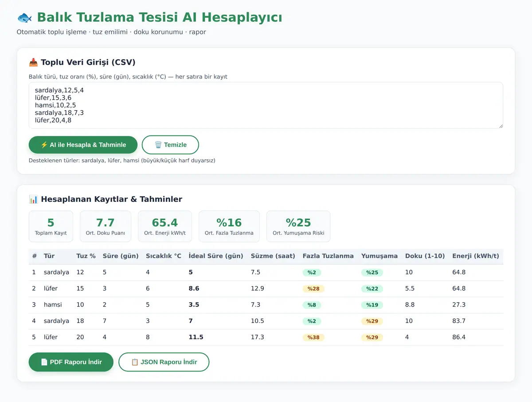Image resolution: width=532 pixels, height=402 pixels.
Task: Click texture score 8.8
Action: tap(410, 305)
